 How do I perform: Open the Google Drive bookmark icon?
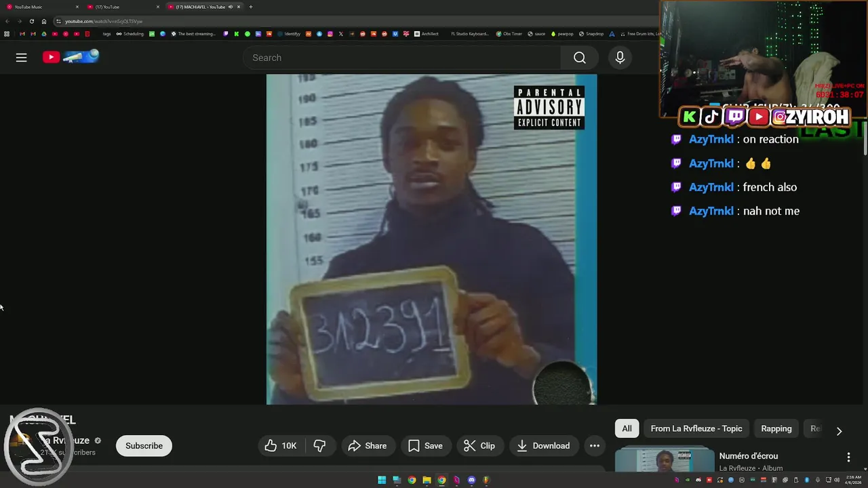pos(43,34)
